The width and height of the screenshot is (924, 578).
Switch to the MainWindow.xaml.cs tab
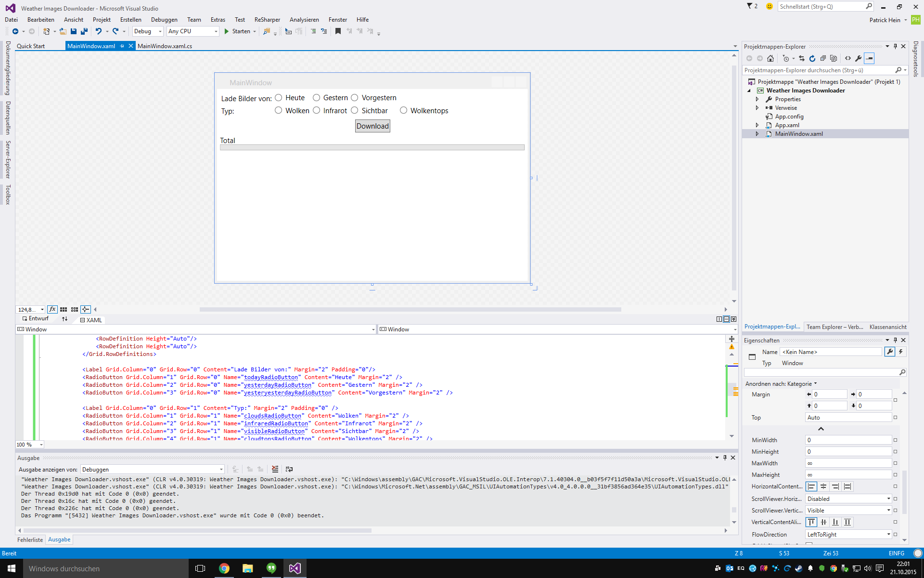tap(165, 46)
